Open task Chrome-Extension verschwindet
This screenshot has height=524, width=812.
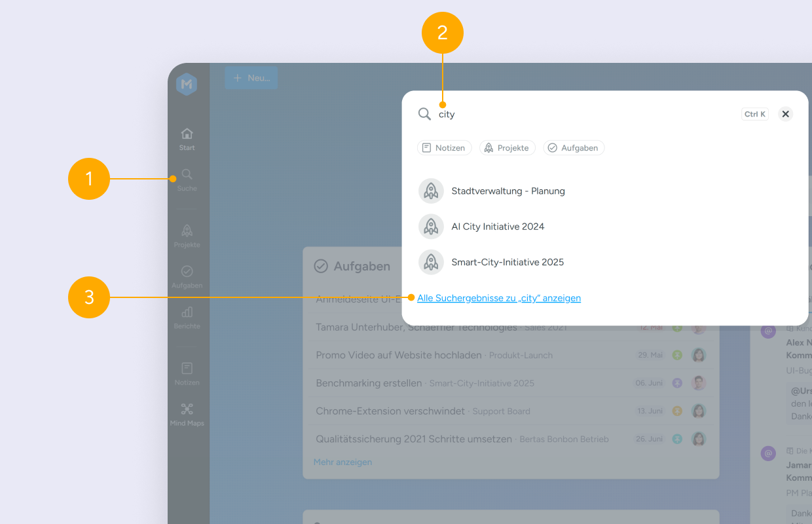tap(390, 411)
